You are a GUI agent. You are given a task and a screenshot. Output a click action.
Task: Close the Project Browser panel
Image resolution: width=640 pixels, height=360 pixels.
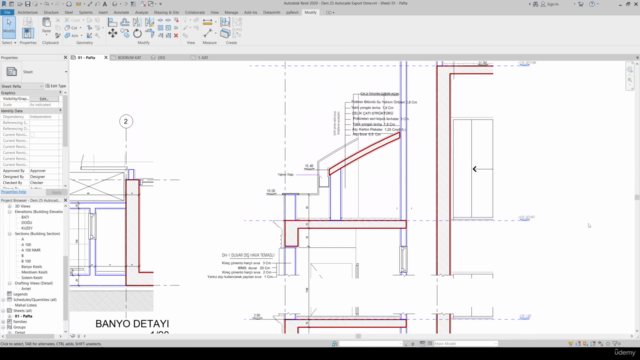coord(65,200)
